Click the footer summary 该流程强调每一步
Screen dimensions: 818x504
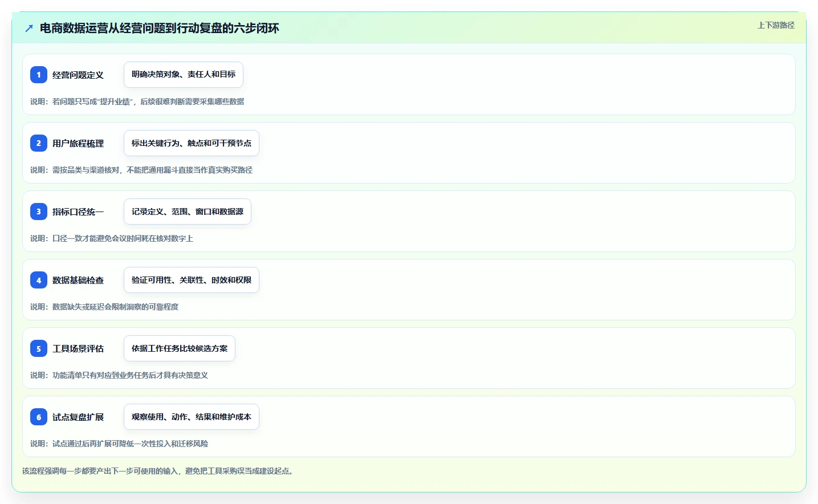click(159, 471)
